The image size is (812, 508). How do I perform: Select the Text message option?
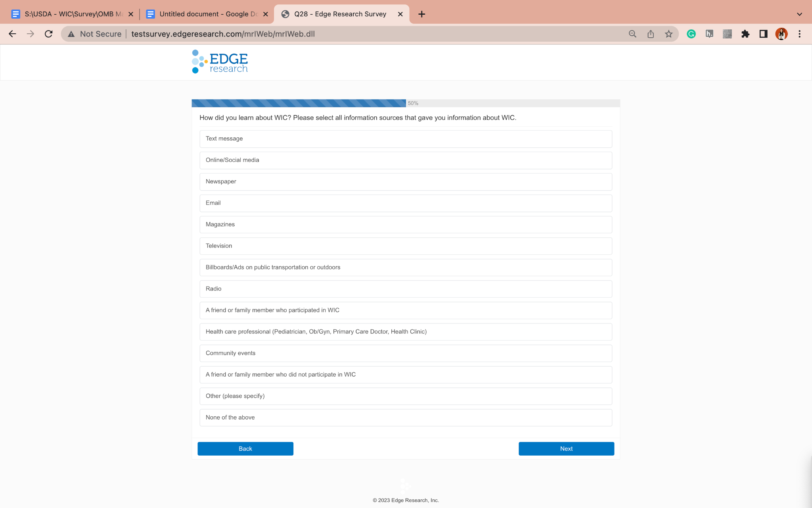pyautogui.click(x=405, y=139)
